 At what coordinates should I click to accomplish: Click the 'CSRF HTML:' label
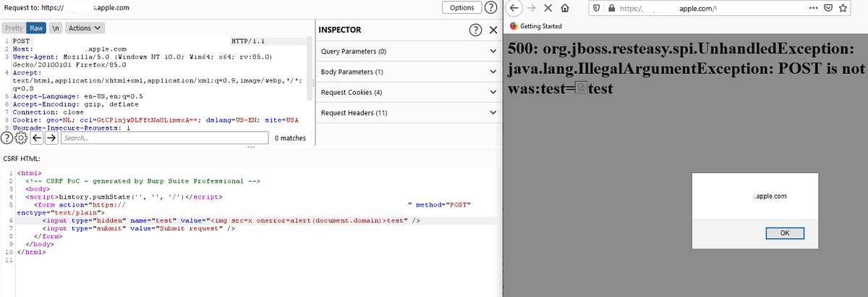20,158
